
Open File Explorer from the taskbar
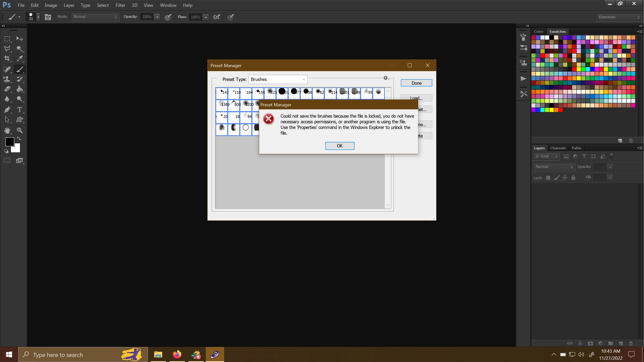pos(158,355)
